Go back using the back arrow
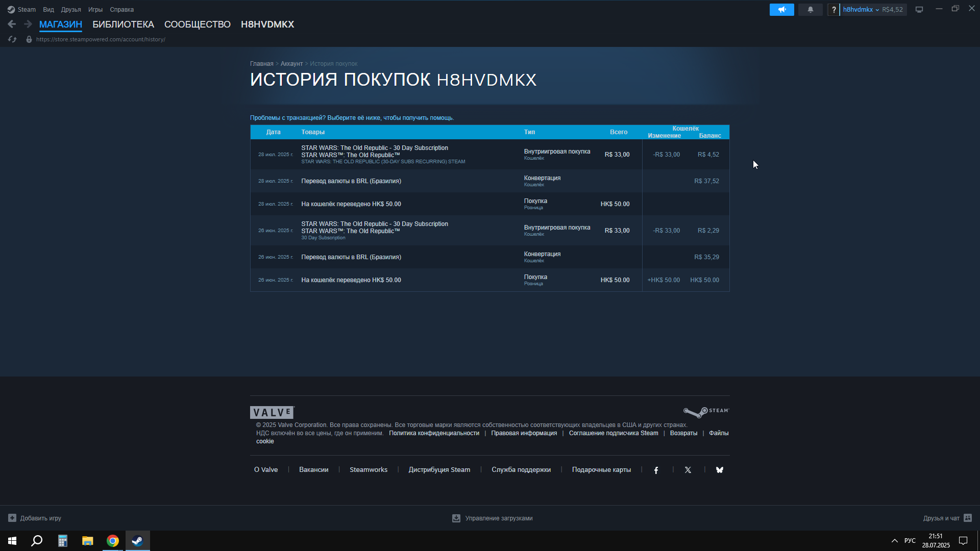The width and height of the screenshot is (980, 551). pyautogui.click(x=12, y=24)
